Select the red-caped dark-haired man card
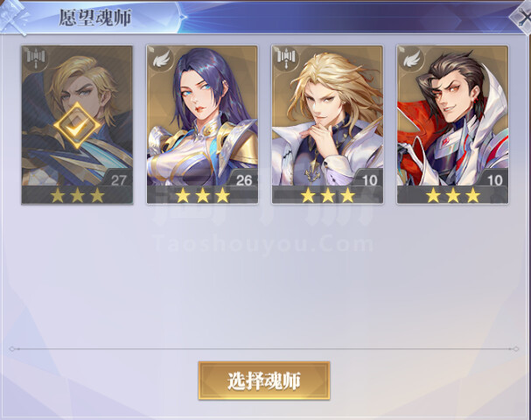 click(452, 125)
